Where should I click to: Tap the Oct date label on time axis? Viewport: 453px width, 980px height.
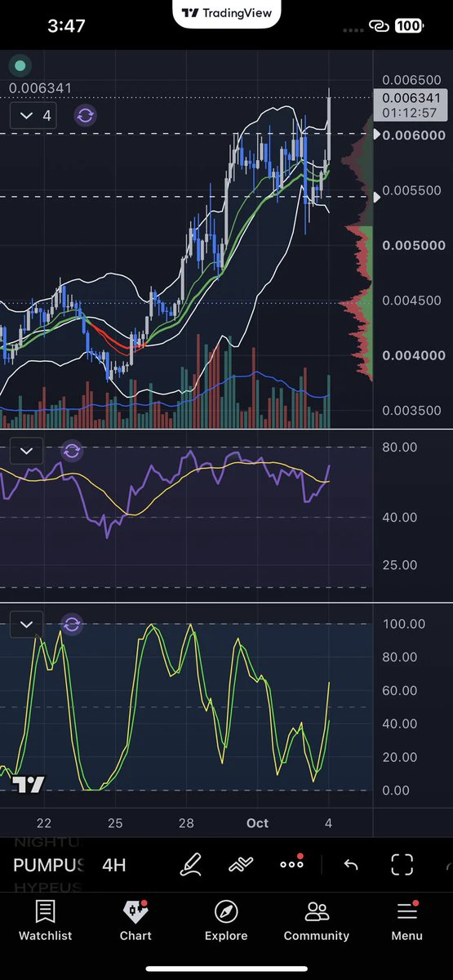click(258, 823)
